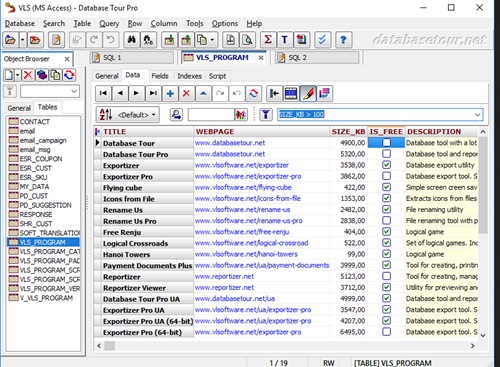Viewport: 500px width, 367px height.
Task: Click the Import data green arrow icon
Action: point(169,40)
